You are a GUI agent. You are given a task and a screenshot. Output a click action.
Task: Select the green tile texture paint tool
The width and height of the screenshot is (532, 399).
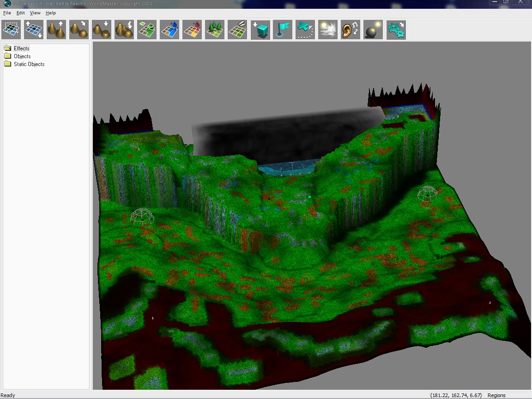click(x=147, y=30)
